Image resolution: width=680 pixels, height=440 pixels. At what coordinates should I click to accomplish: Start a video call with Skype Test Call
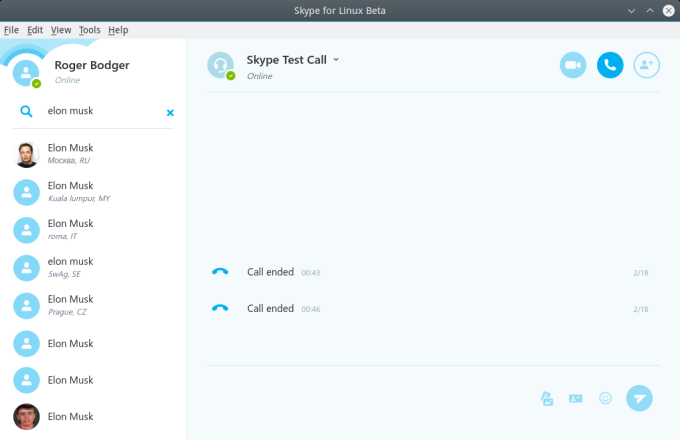572,65
